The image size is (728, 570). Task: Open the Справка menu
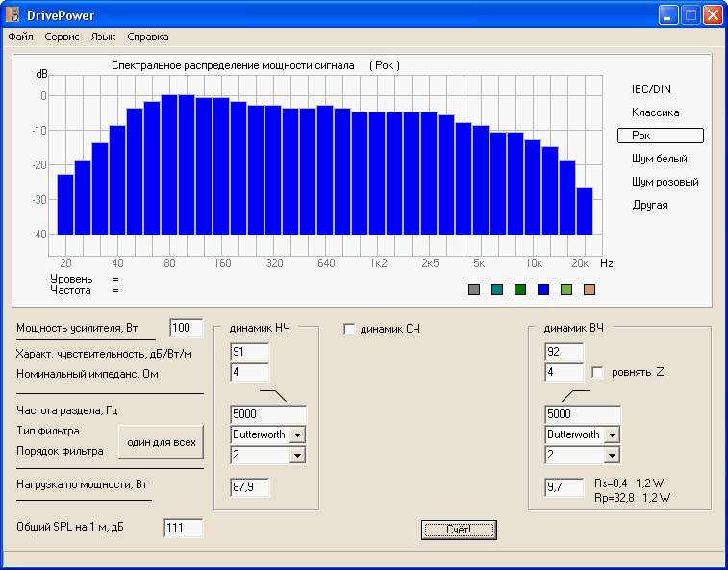[x=148, y=37]
